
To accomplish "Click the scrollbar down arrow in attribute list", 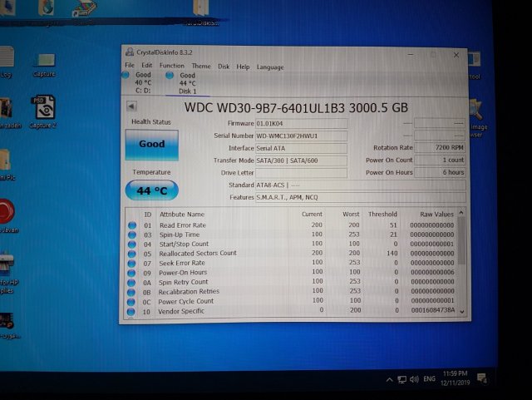I will (x=461, y=314).
